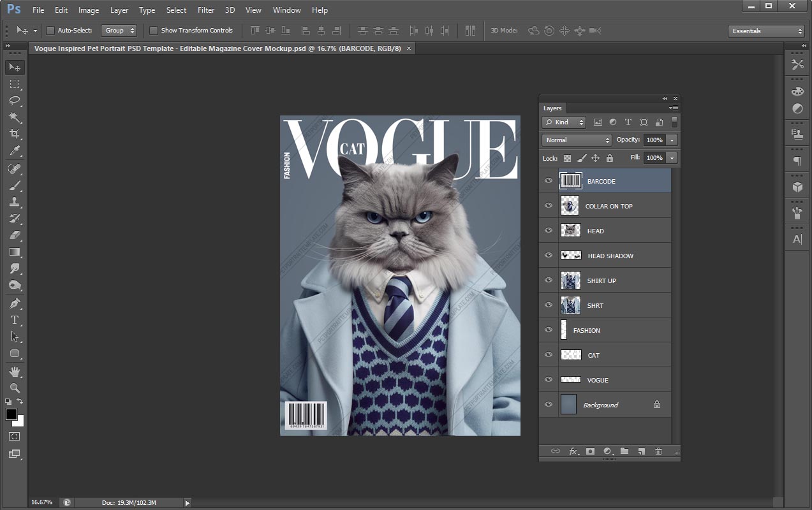The image size is (812, 510).
Task: Select the Hand tool
Action: point(14,372)
